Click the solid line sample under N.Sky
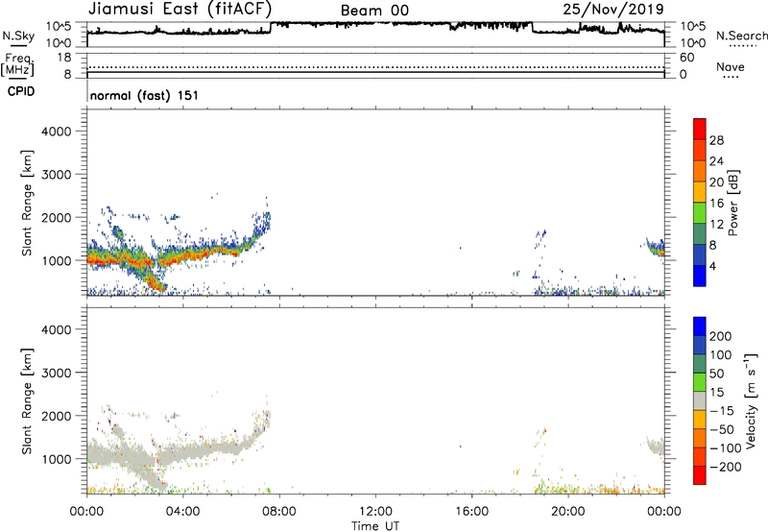The height and width of the screenshot is (532, 768). tap(18, 45)
